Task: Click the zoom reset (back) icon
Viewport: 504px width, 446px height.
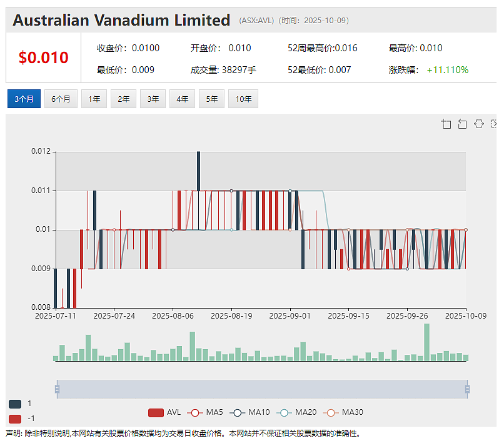Action: coord(462,124)
